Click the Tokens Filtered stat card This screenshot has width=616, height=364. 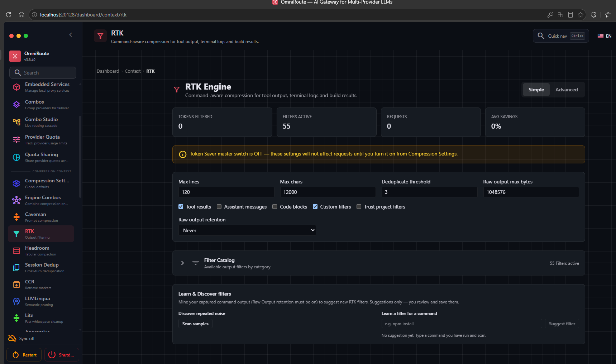pos(222,122)
